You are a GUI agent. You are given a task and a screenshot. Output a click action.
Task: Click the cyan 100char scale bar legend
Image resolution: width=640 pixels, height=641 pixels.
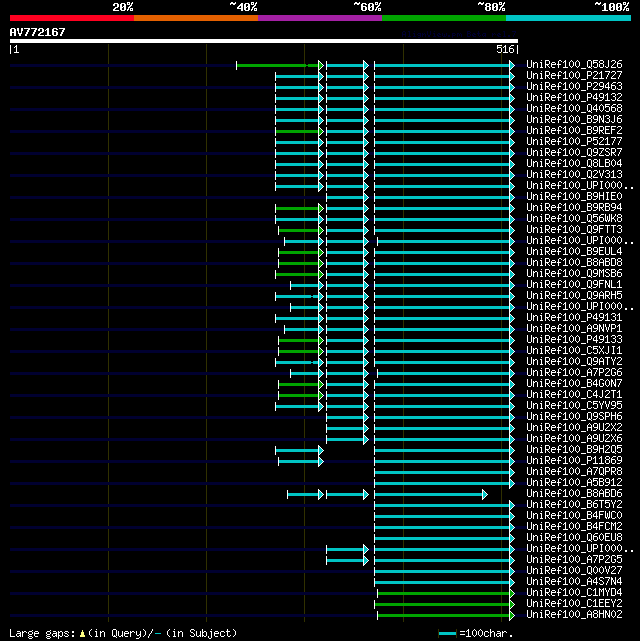tap(447, 634)
